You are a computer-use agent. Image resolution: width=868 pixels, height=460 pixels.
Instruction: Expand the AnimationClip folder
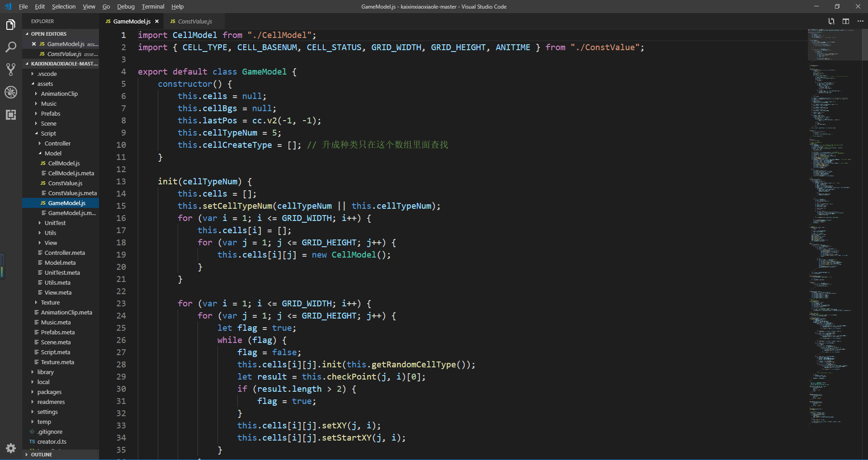(x=61, y=94)
